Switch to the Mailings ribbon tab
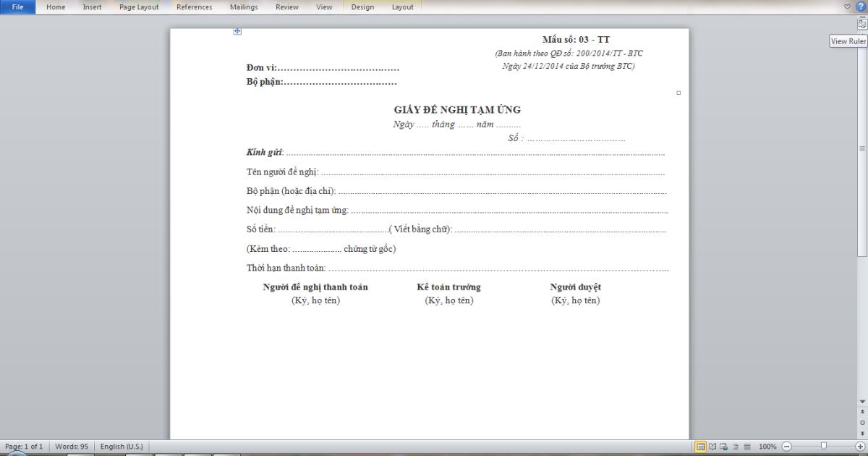 click(x=243, y=7)
